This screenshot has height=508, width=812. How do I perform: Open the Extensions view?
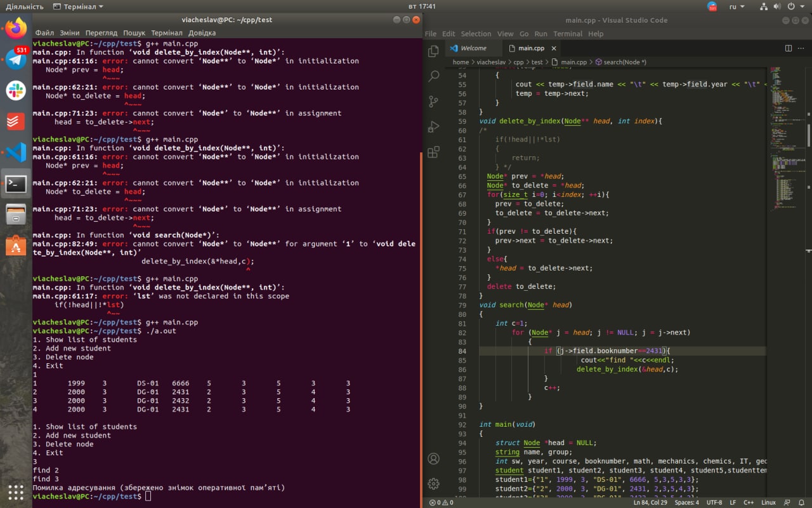pyautogui.click(x=434, y=152)
